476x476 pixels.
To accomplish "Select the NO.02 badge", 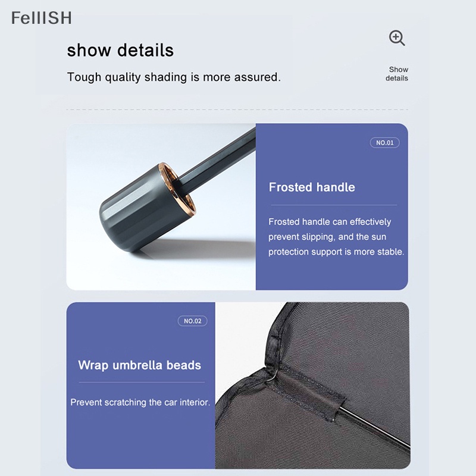I will point(192,321).
